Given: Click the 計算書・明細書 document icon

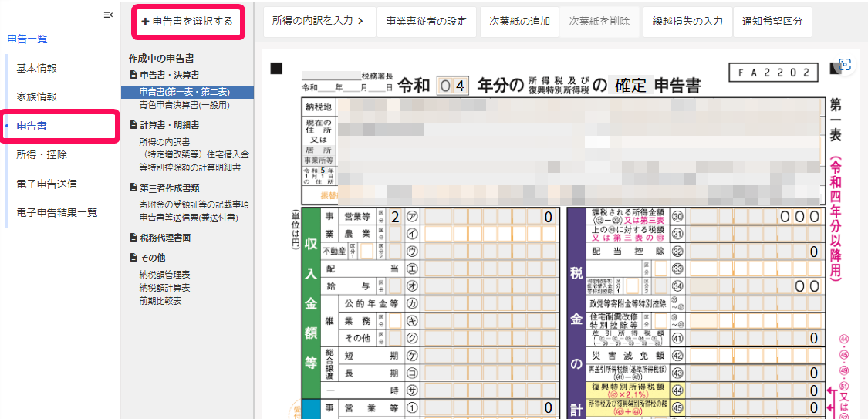Looking at the screenshot, I should pyautogui.click(x=133, y=125).
